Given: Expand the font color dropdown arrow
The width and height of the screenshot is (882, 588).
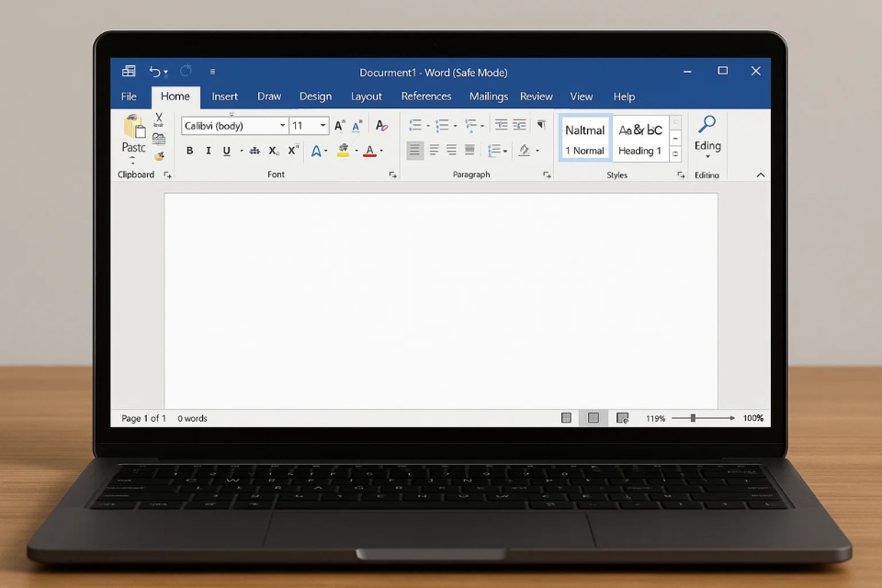Looking at the screenshot, I should point(380,150).
